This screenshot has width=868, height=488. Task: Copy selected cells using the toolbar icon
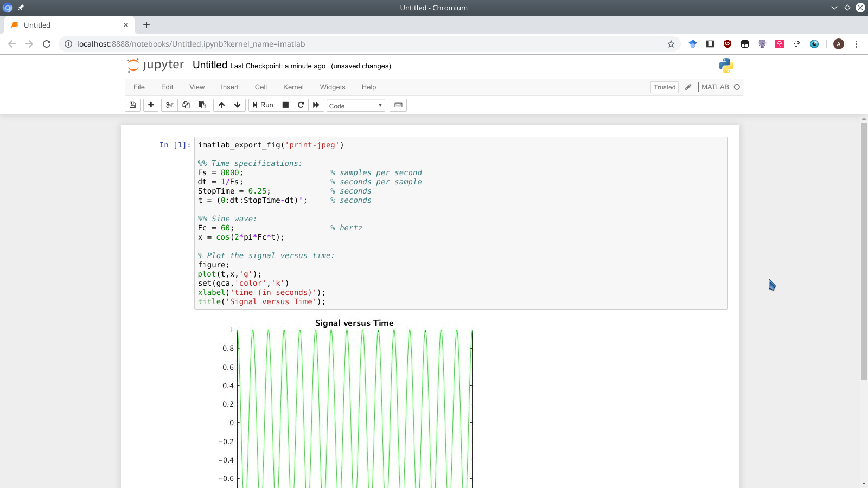[x=186, y=105]
